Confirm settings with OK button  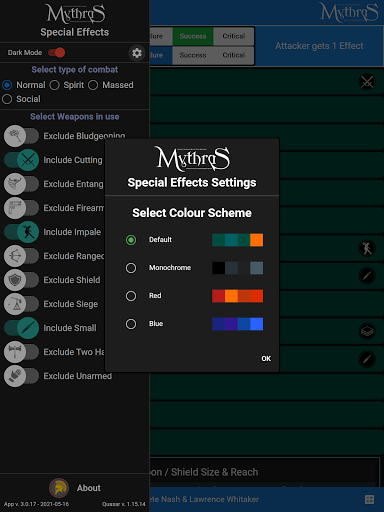coord(266,358)
